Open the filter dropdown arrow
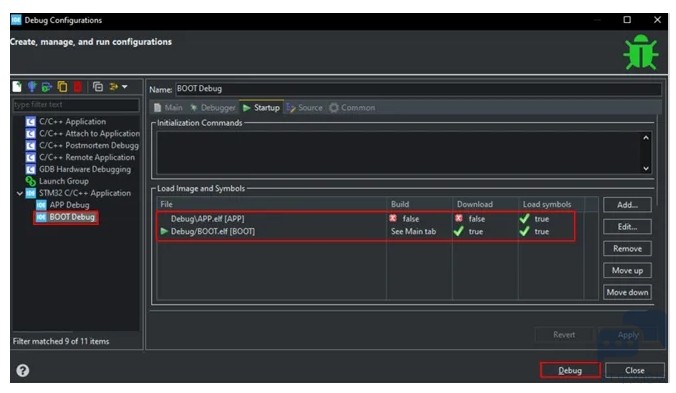The image size is (676, 393). (125, 87)
